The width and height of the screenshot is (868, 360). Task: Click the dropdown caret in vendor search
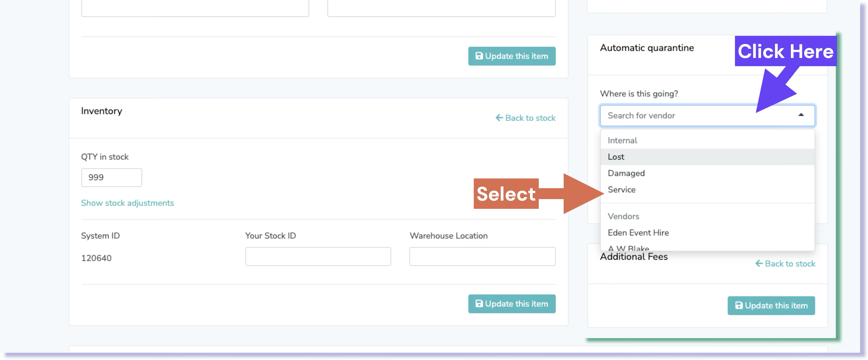(801, 115)
